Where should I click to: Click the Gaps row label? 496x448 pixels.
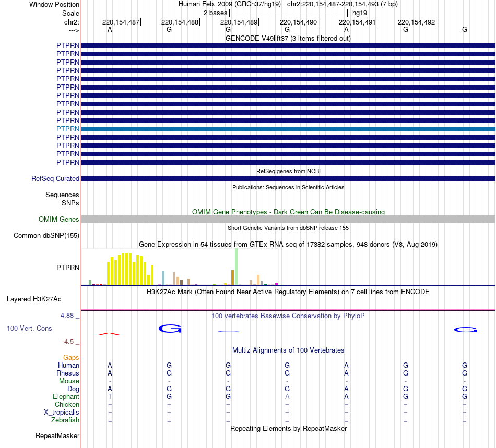(x=71, y=357)
